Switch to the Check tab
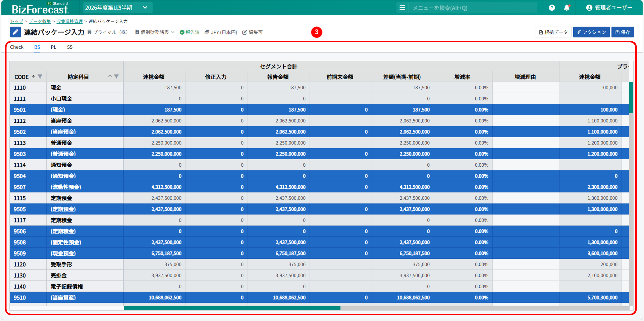Image resolution: width=644 pixels, height=321 pixels. point(17,47)
